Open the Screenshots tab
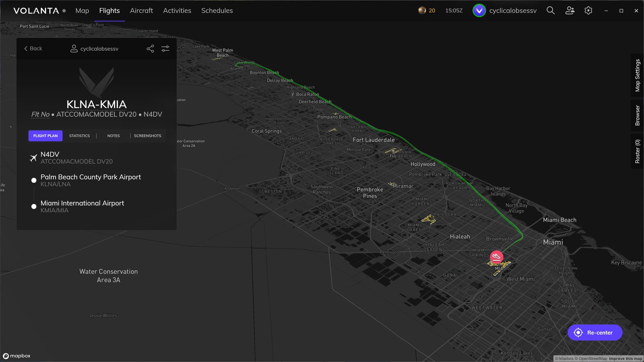644x362 pixels. (x=148, y=136)
